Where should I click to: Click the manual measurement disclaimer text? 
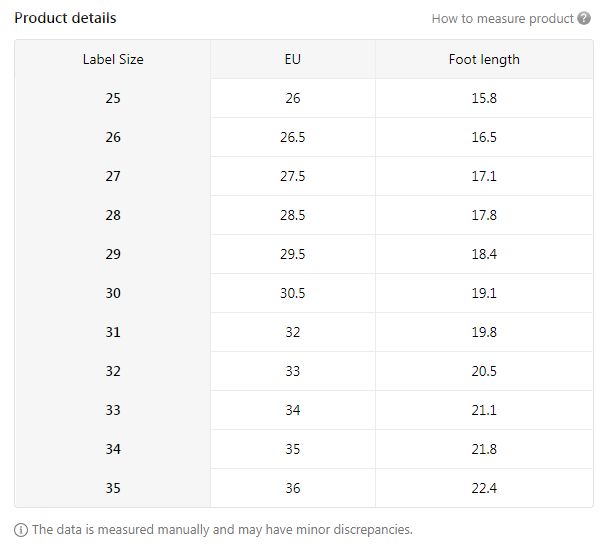point(222,530)
